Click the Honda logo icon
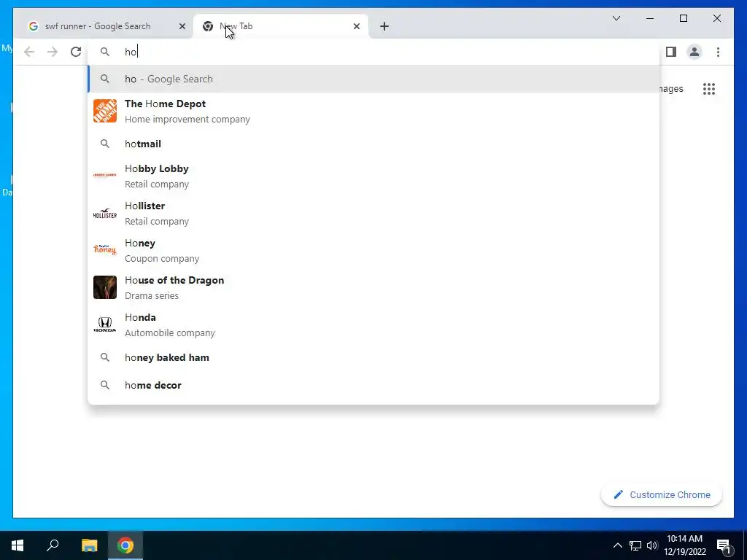747x560 pixels. click(x=105, y=324)
